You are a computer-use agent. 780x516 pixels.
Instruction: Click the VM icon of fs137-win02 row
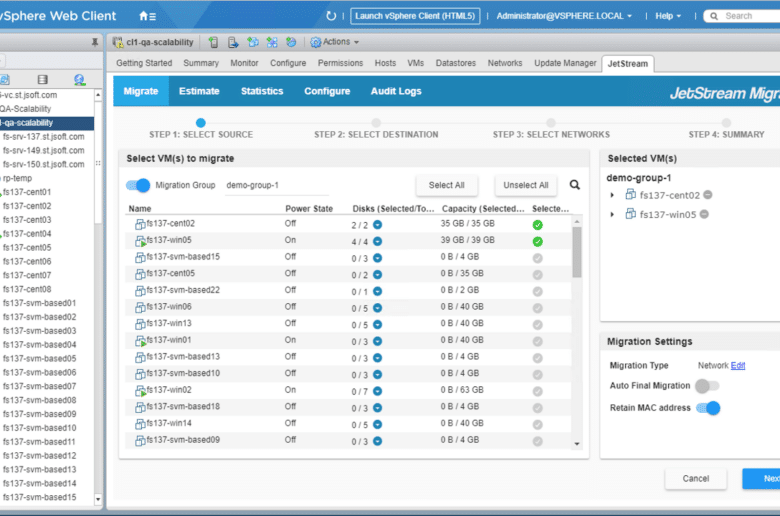pos(140,391)
